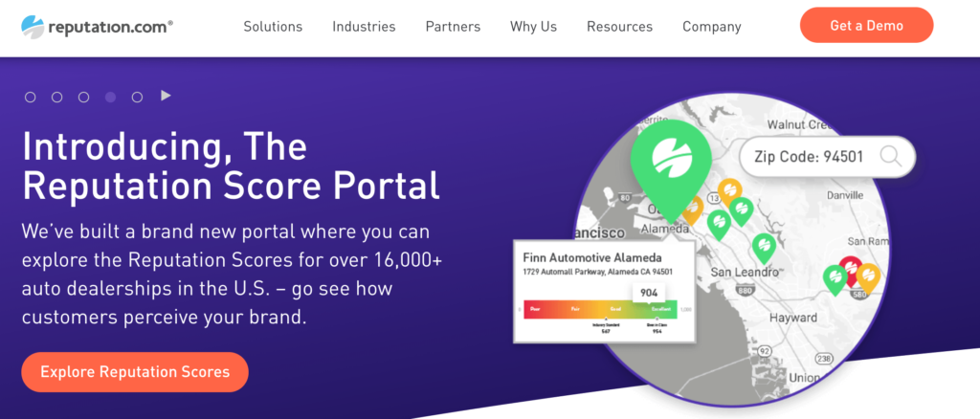
Task: Click the Explore Reputation Scores button
Action: click(x=135, y=372)
